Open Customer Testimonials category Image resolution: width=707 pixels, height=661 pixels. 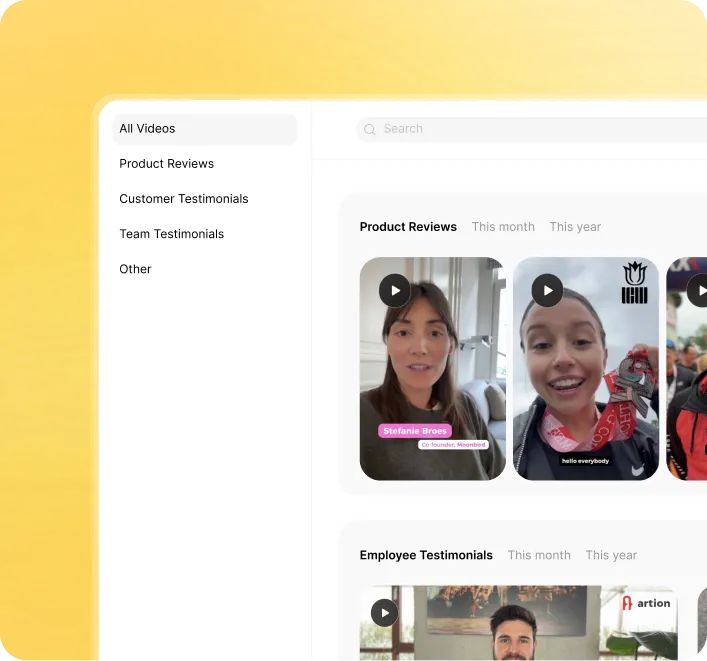tap(184, 199)
